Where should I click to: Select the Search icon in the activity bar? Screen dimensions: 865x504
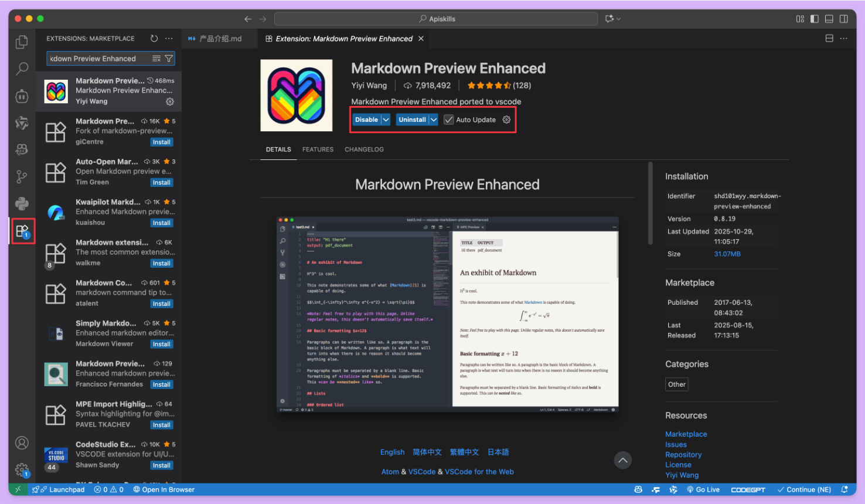[x=22, y=69]
